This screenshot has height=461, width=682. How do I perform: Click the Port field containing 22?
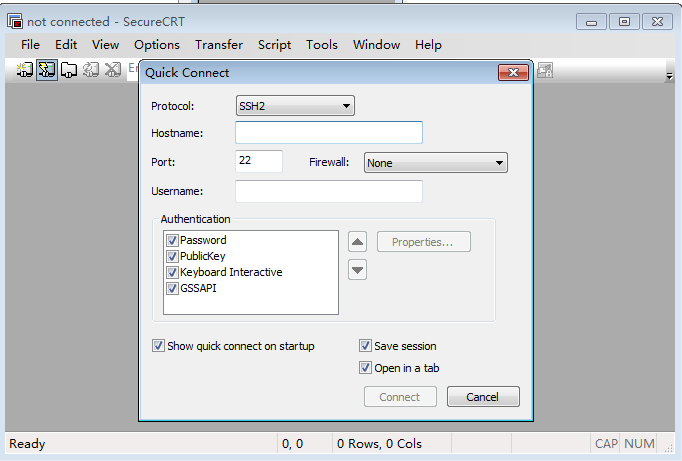coord(259,161)
